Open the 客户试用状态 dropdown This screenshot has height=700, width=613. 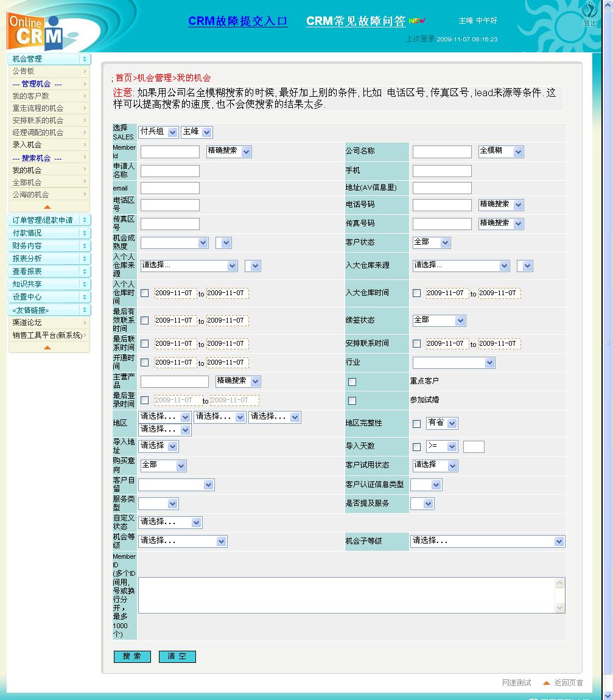(x=435, y=466)
